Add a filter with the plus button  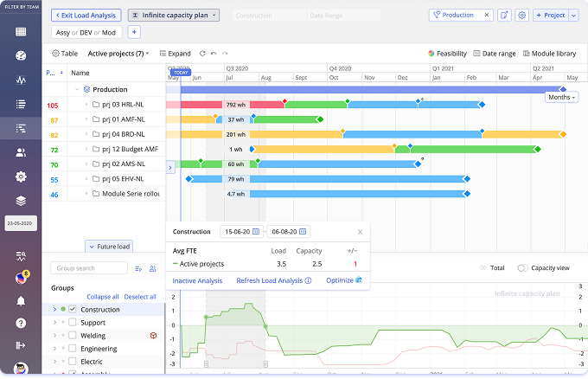click(x=134, y=32)
